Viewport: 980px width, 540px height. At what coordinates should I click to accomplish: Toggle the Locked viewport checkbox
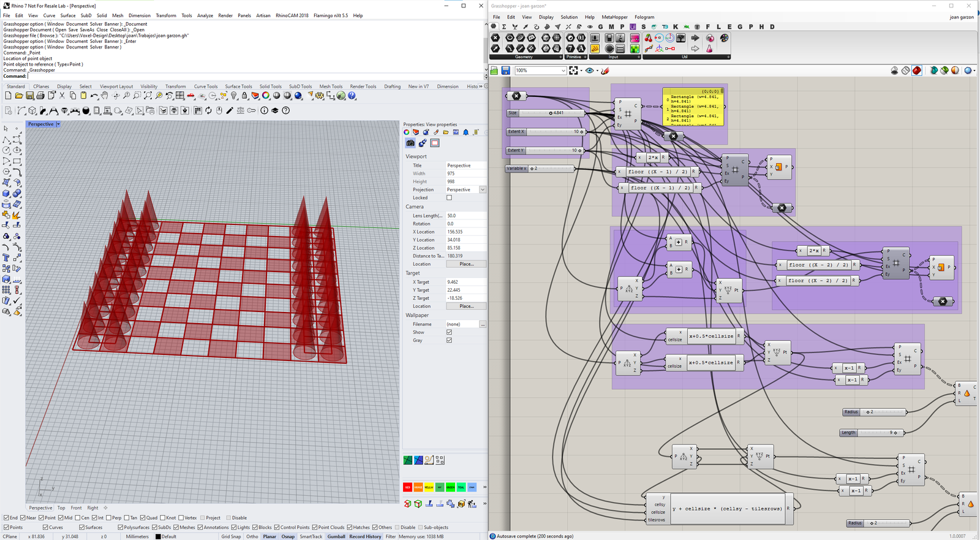(449, 197)
